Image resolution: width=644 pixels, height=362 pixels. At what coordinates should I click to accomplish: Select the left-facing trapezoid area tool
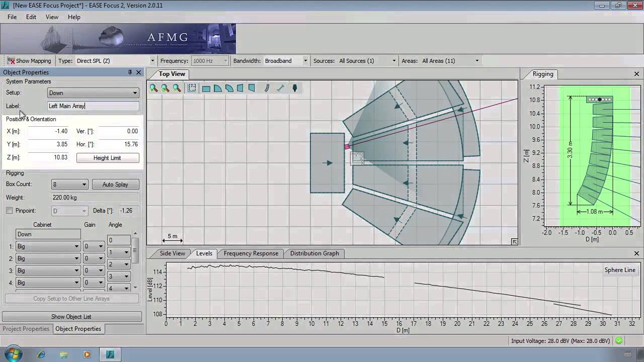[240, 88]
